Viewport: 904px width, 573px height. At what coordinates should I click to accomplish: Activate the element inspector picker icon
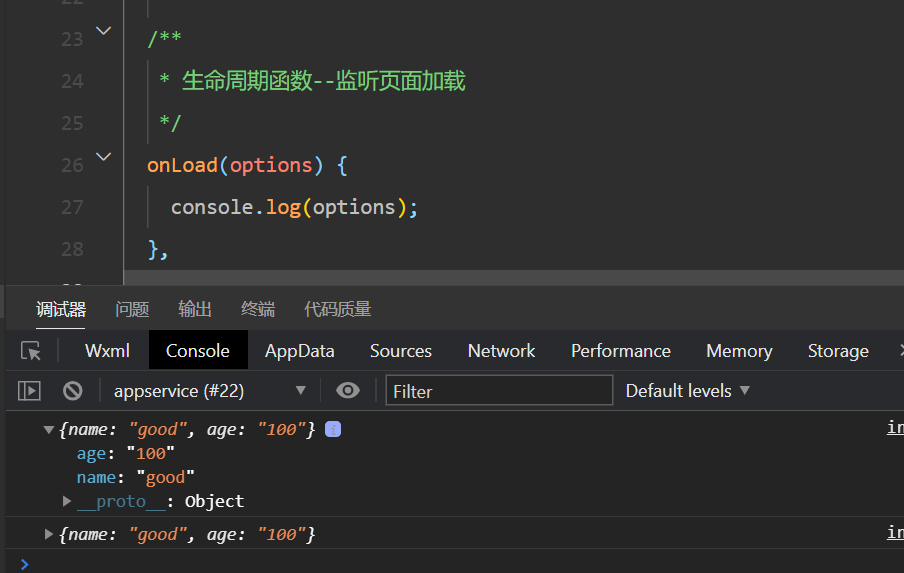tap(31, 350)
